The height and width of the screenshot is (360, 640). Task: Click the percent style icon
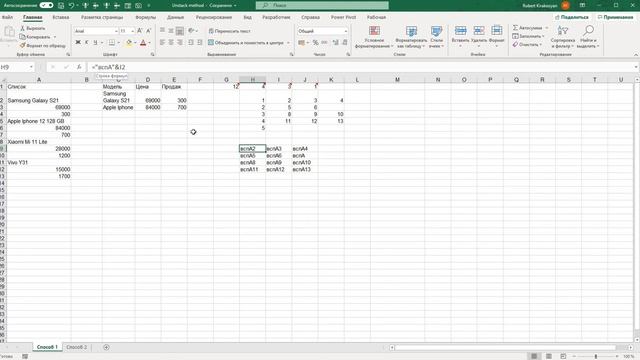pos(316,42)
